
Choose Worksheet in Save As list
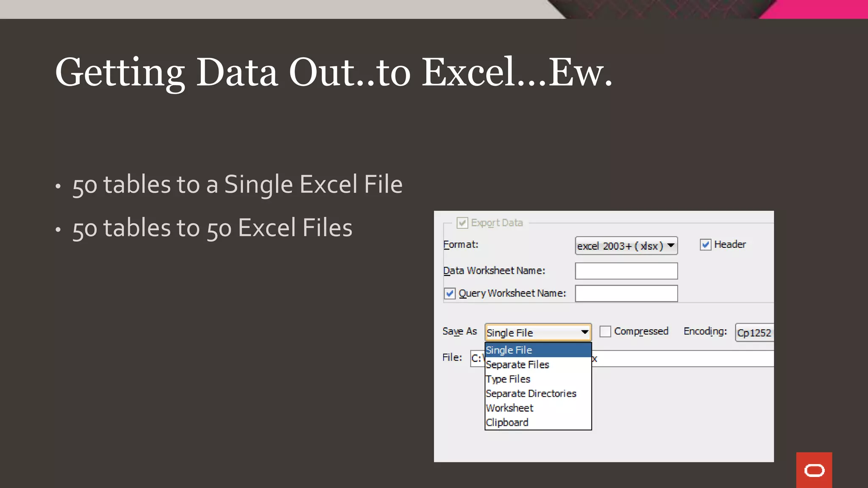click(x=538, y=408)
